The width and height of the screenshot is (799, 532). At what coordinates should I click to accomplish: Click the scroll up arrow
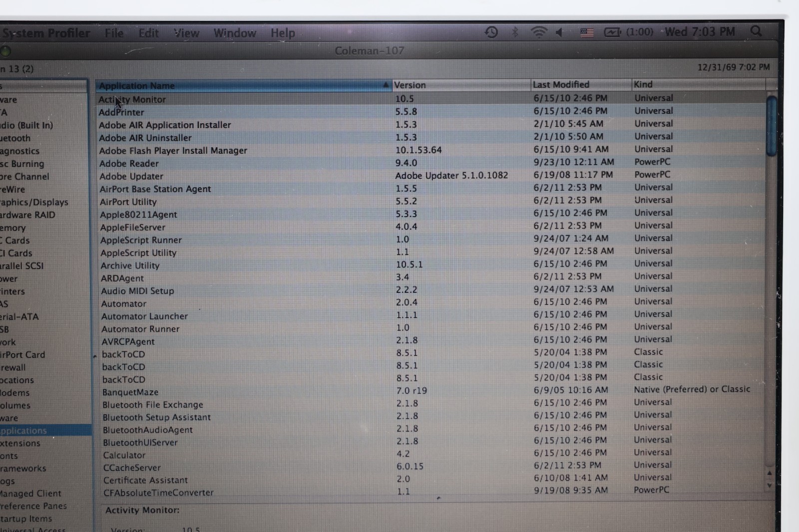(x=770, y=473)
